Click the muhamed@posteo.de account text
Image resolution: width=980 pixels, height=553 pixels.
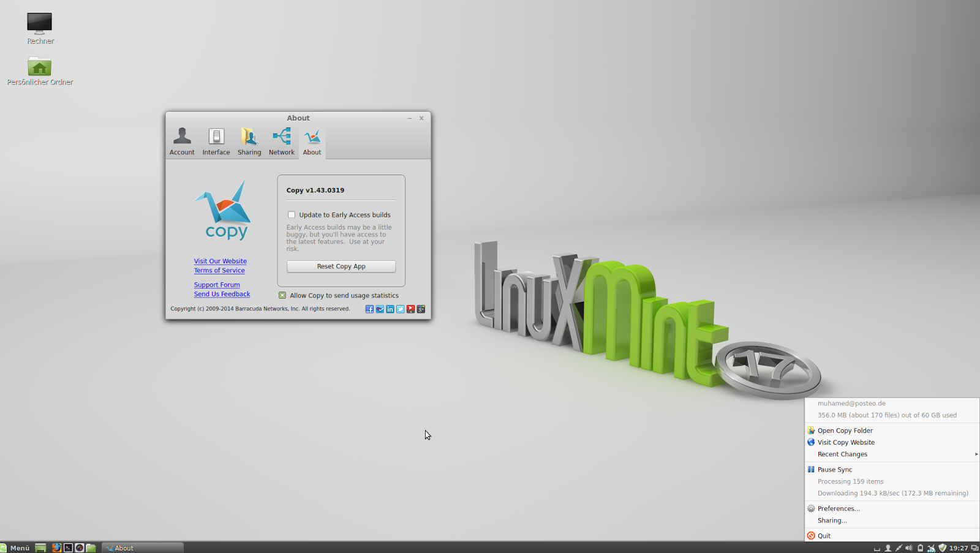tap(851, 404)
